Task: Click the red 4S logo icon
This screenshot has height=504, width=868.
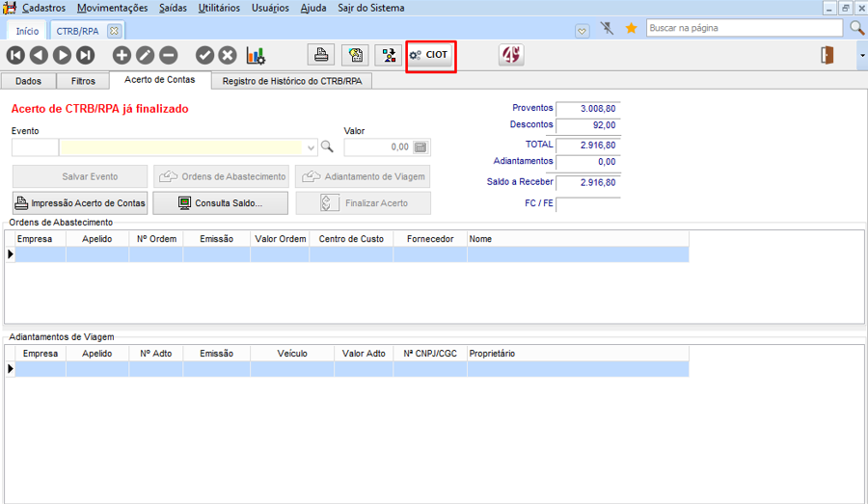Action: coord(511,55)
